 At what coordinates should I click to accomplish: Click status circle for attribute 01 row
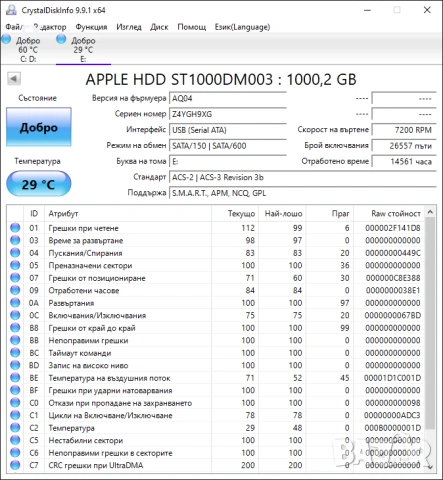[x=15, y=228]
